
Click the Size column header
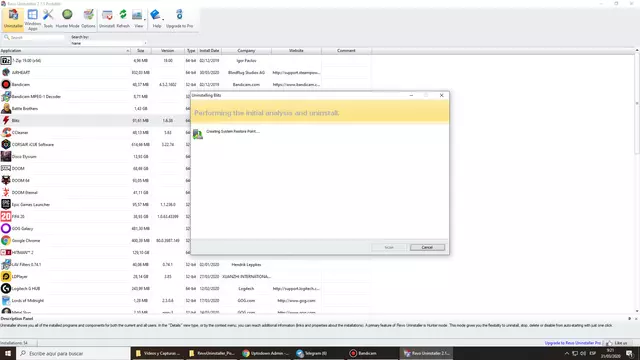[141, 51]
